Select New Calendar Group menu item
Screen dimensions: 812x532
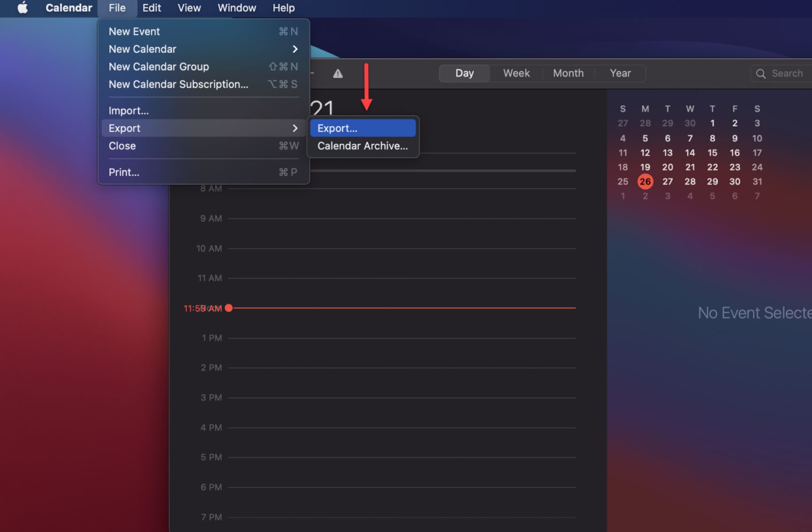point(203,66)
